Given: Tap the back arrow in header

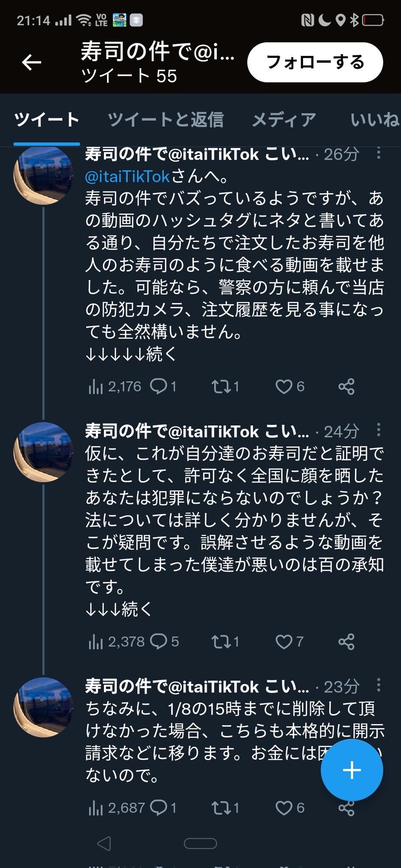Looking at the screenshot, I should pos(32,63).
